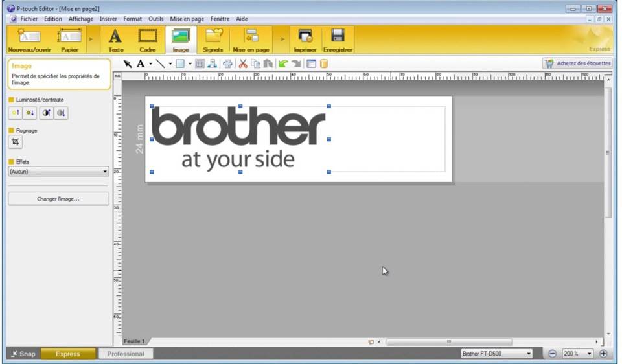Expand ribbon arrow after Mise en page
The height and width of the screenshot is (364, 622).
282,40
